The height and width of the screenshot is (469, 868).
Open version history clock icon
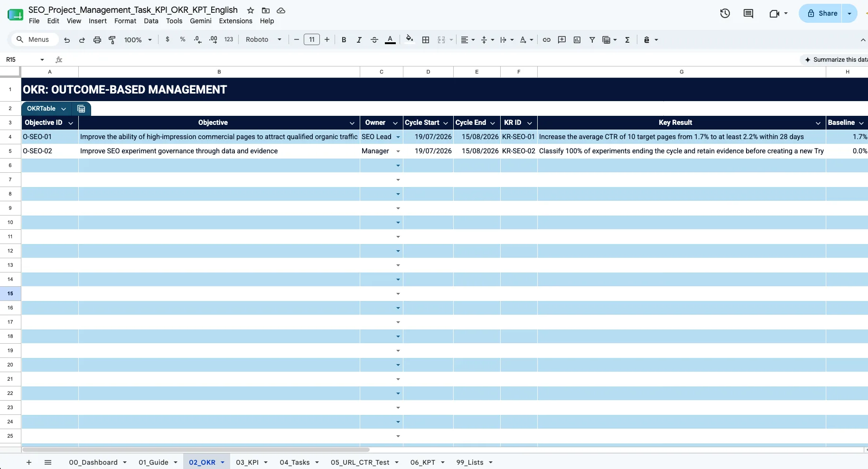(725, 13)
